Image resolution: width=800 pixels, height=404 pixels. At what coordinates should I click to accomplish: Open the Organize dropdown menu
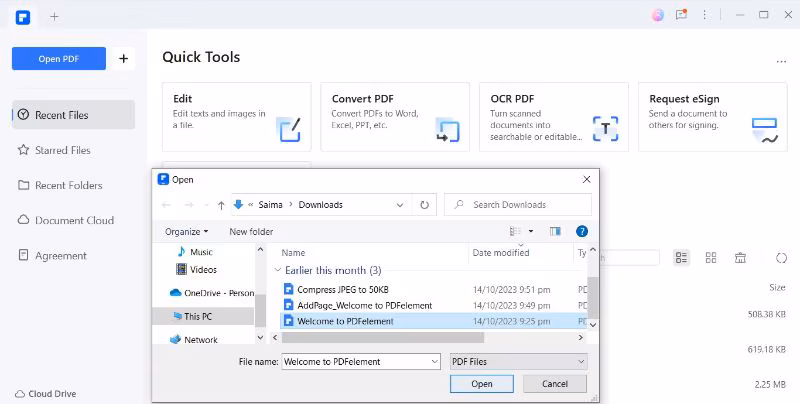(186, 232)
